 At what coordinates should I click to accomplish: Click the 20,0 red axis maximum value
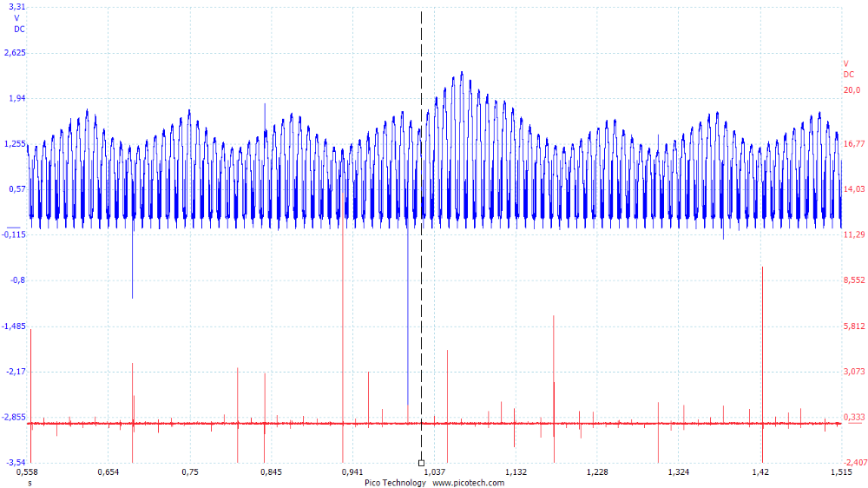[x=852, y=89]
